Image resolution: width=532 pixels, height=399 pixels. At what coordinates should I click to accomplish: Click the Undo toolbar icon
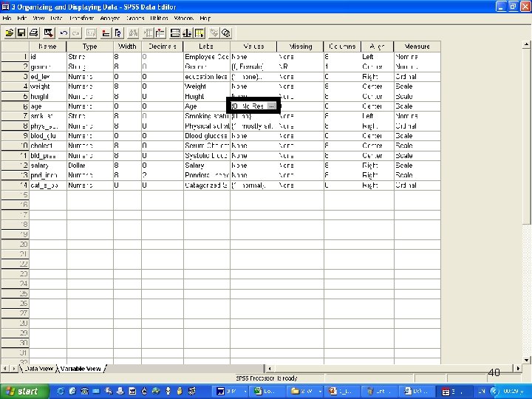point(64,33)
